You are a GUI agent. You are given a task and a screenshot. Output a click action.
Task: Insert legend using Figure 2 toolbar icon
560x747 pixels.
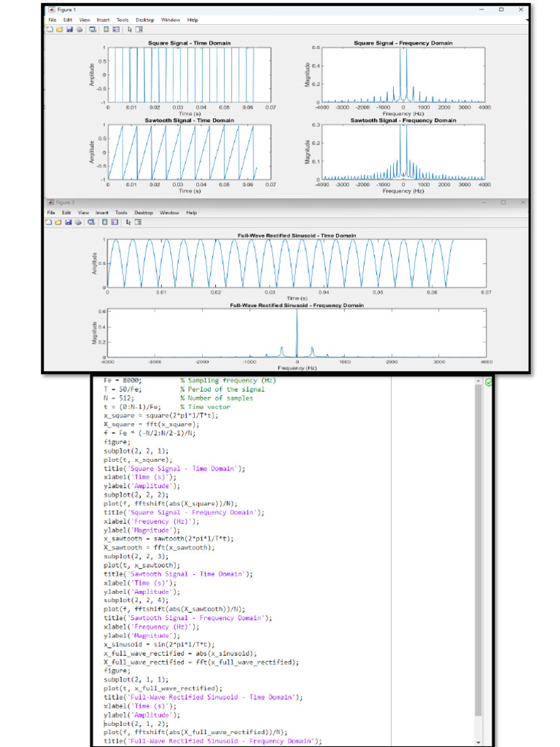tap(116, 222)
